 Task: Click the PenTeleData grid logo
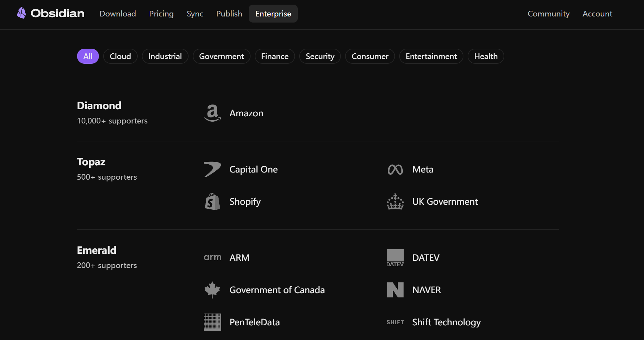click(212, 322)
